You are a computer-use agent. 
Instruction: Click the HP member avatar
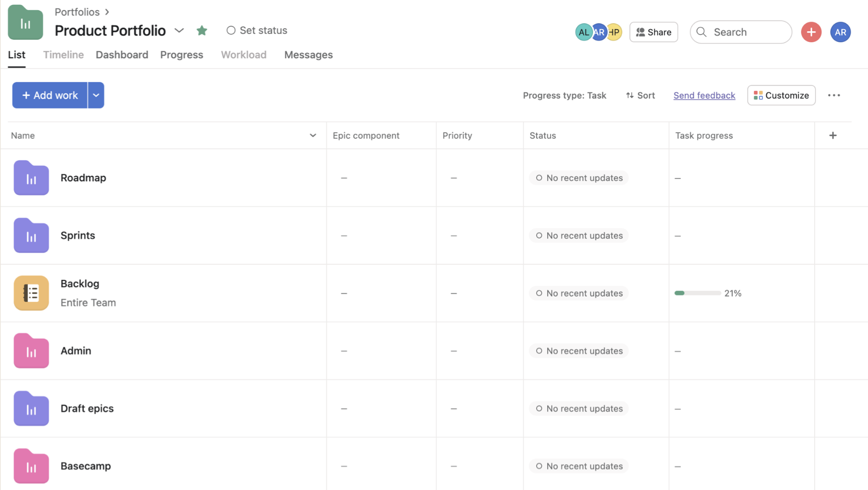point(614,32)
